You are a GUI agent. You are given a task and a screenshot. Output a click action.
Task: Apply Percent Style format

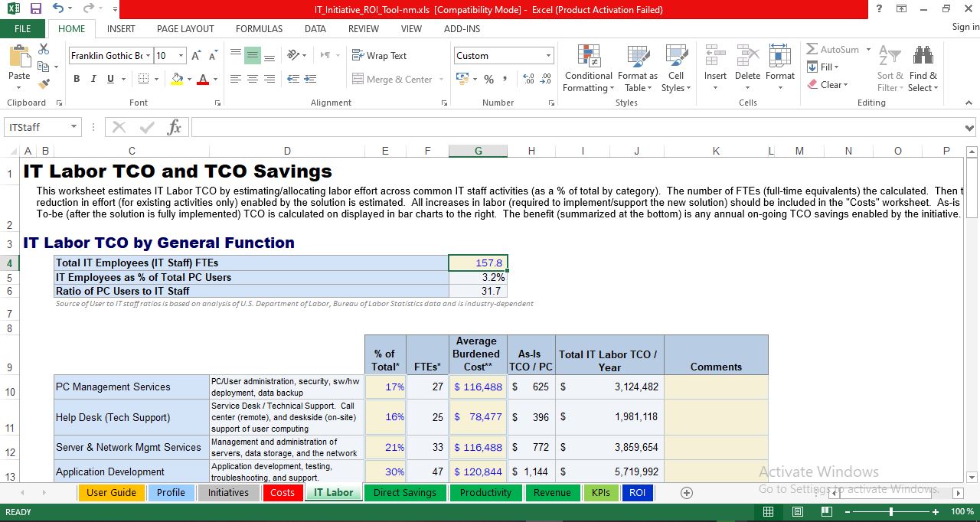(488, 79)
